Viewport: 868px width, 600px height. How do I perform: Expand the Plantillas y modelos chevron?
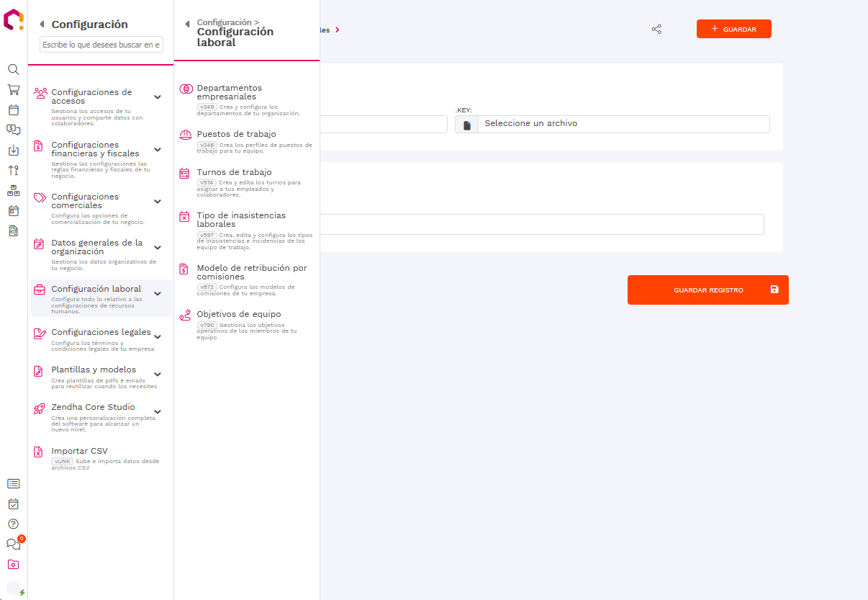pos(158,375)
